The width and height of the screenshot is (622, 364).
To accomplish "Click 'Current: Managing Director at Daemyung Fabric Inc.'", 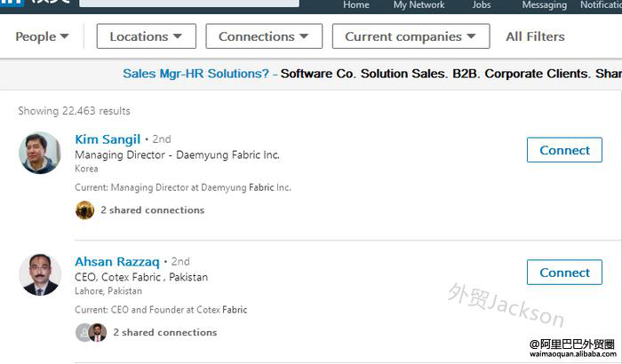I will point(183,187).
